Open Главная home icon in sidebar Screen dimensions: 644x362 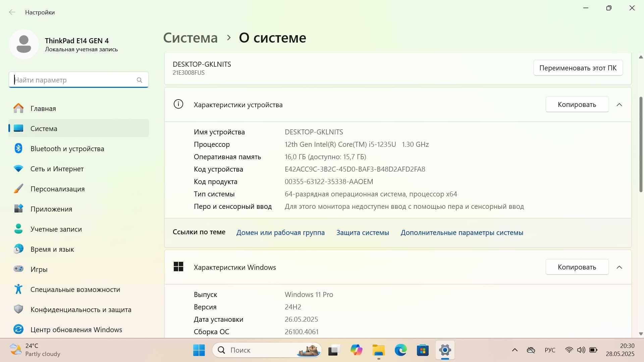(18, 108)
